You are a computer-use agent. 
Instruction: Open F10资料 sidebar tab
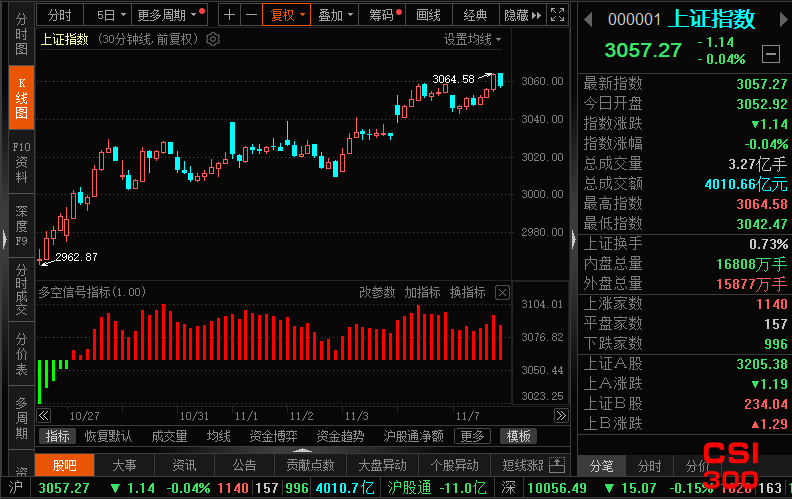click(x=21, y=162)
